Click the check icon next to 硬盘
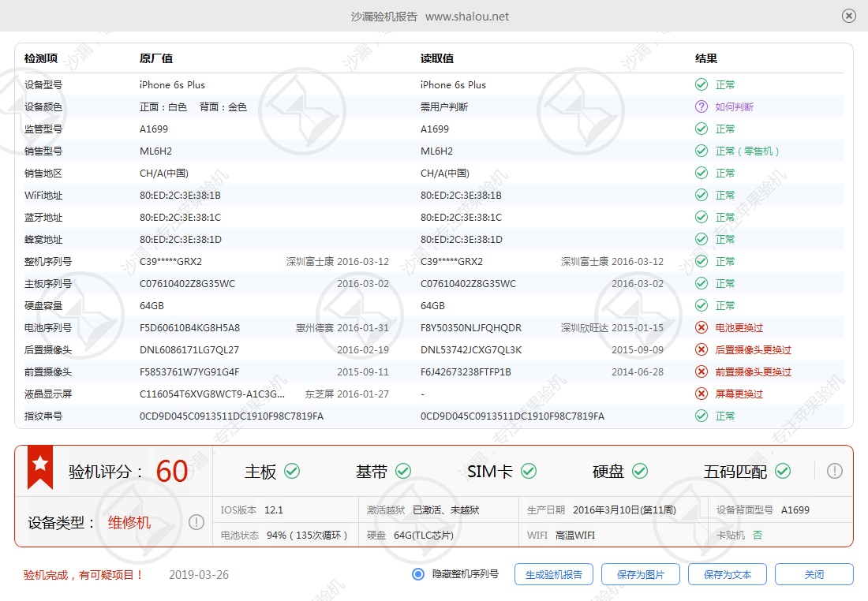868x601 pixels. point(640,471)
